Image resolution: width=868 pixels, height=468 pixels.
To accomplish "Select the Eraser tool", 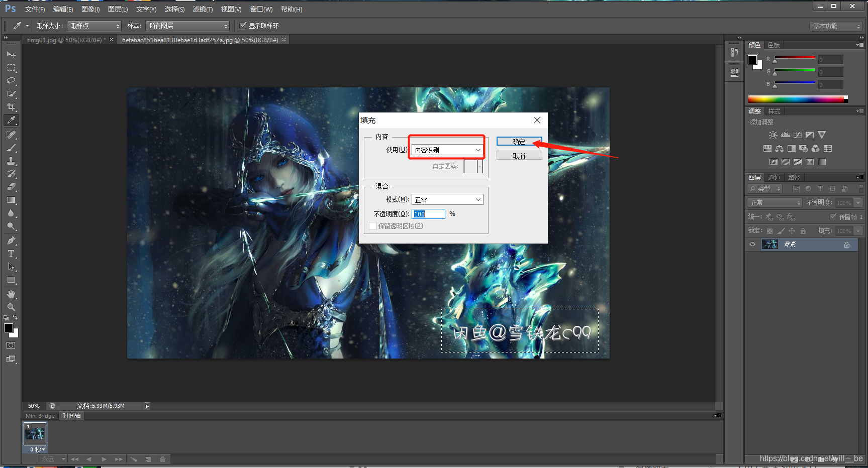I will [11, 187].
